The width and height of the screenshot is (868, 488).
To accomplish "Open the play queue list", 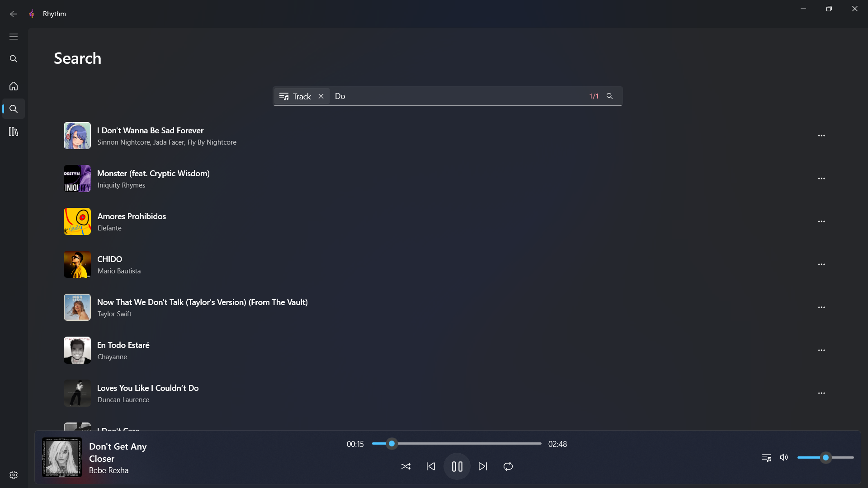I will point(766,457).
